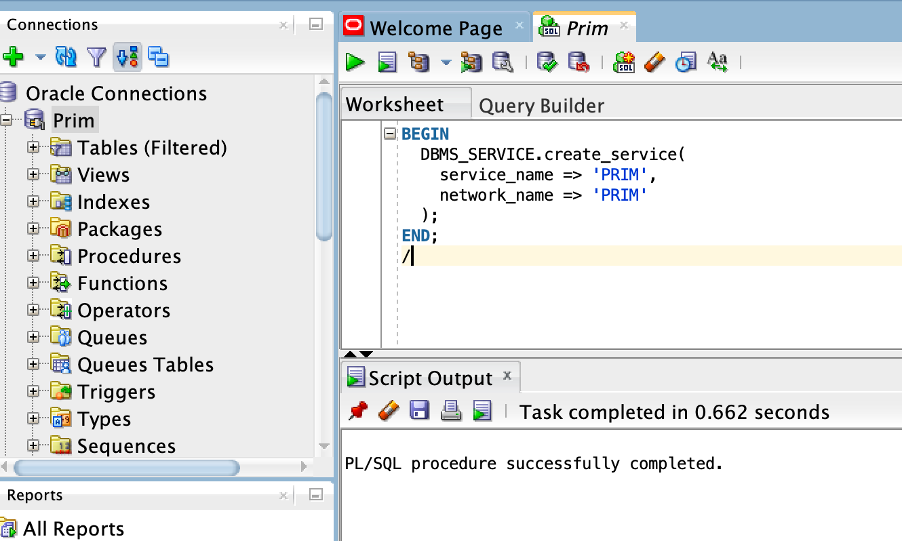Click the Explain Plan icon

(x=419, y=62)
